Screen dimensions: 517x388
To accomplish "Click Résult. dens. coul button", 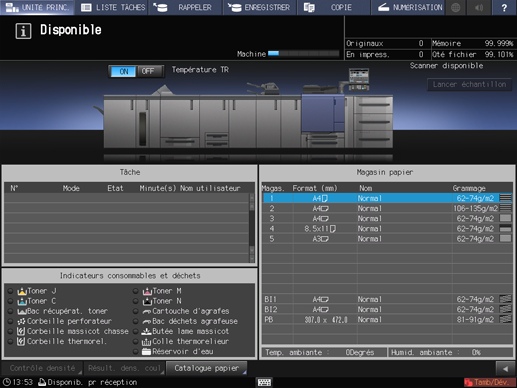I will [124, 368].
